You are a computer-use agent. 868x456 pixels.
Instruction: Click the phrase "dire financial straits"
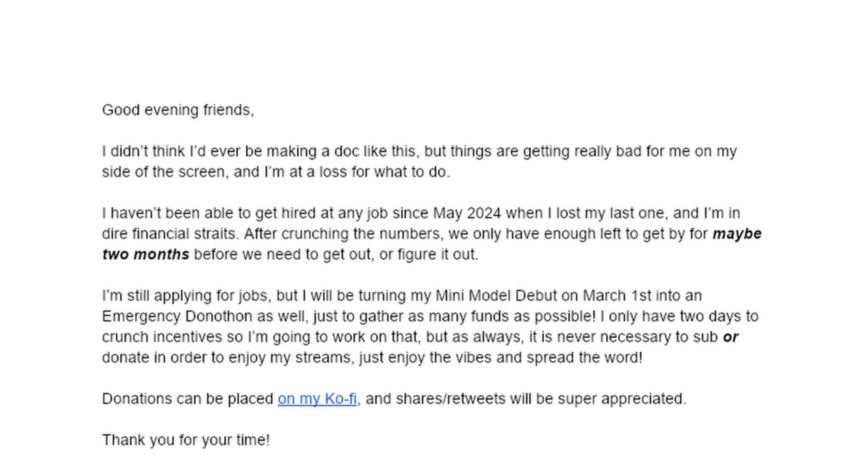pyautogui.click(x=170, y=234)
